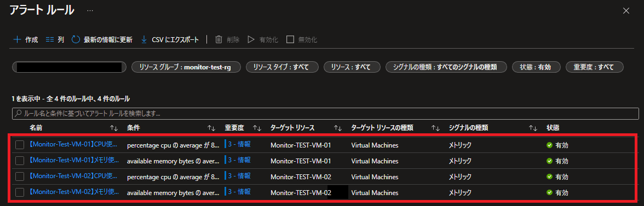Image resolution: width=644 pixels, height=206 pixels.
Task: Open the 重要度 : すべて filter
Action: [595, 67]
